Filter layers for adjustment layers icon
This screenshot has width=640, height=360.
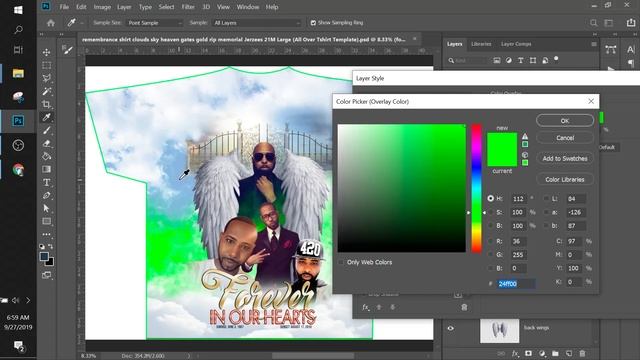509,60
